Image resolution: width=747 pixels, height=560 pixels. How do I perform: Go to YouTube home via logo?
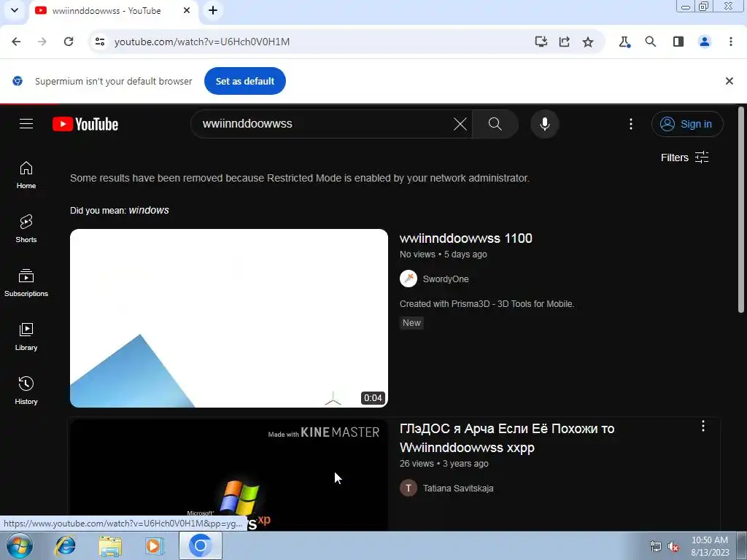coord(85,124)
